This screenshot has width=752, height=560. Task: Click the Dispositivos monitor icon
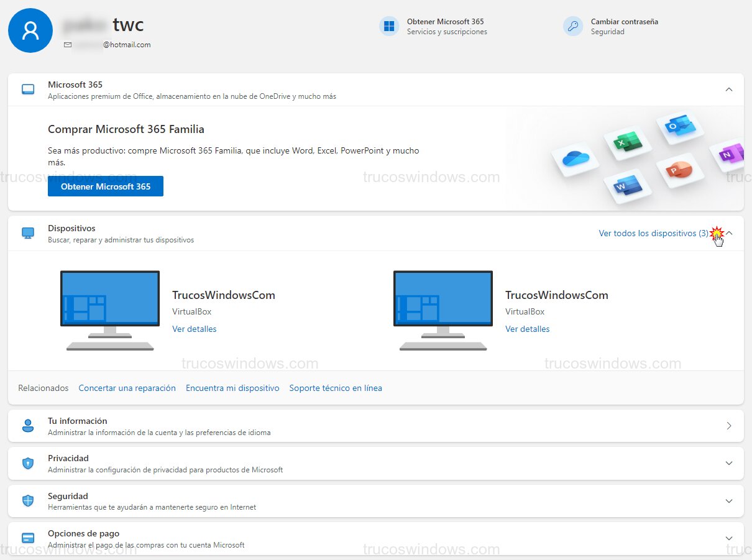click(x=27, y=232)
